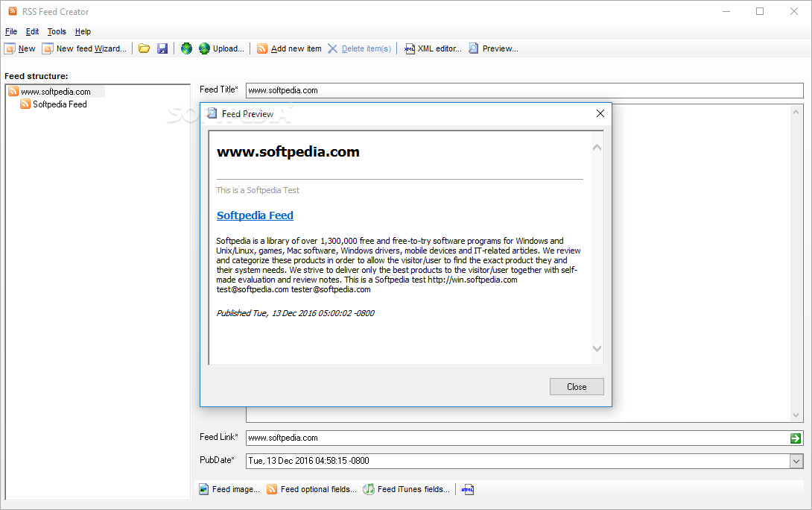This screenshot has width=812, height=510.
Task: Click the Published date line in preview
Action: point(295,313)
